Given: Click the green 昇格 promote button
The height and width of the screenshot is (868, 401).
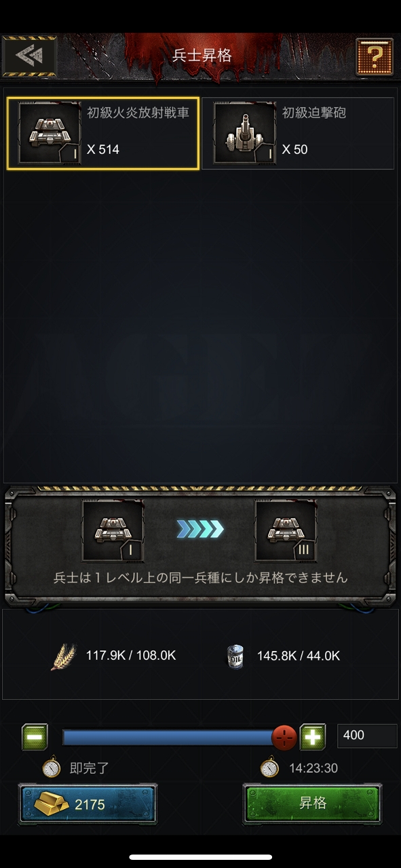Looking at the screenshot, I should point(313,804).
